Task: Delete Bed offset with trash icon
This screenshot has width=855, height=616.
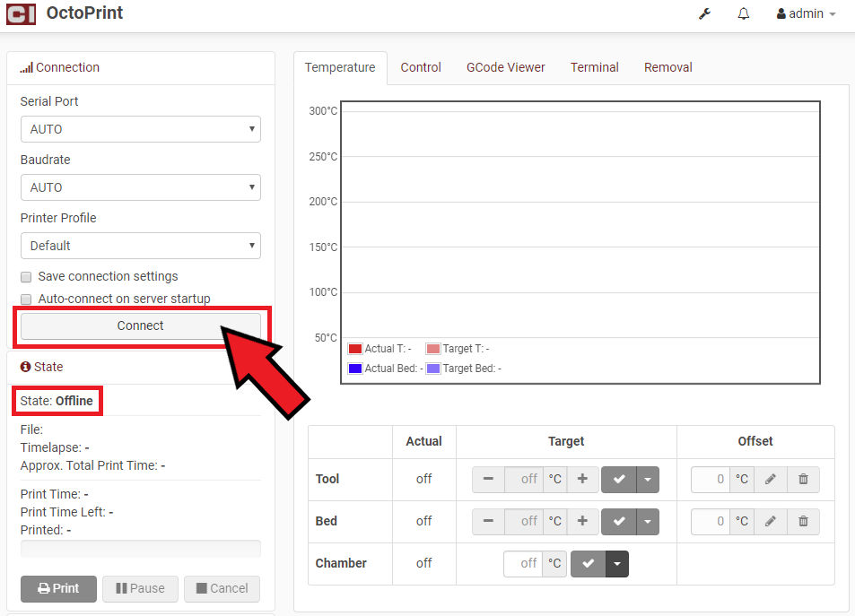Action: click(803, 521)
